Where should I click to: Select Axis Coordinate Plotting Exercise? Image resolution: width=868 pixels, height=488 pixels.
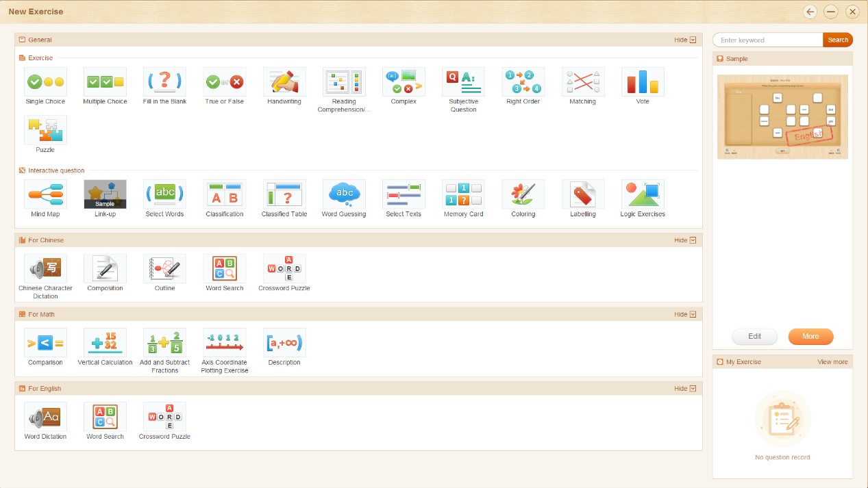[225, 342]
